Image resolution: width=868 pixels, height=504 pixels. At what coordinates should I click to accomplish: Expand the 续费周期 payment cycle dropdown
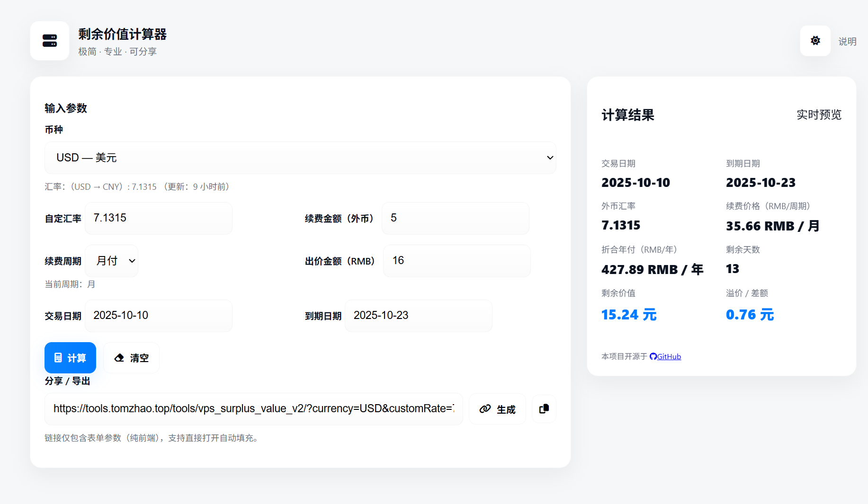coord(111,261)
